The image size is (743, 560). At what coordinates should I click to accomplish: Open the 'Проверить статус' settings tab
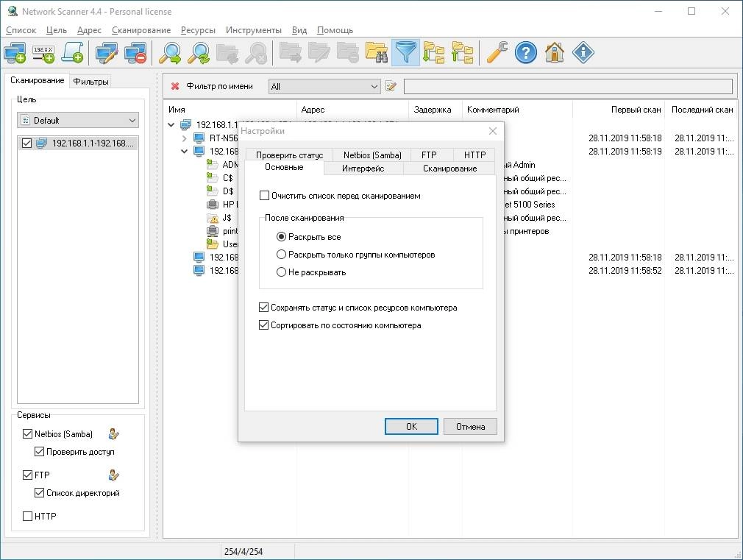[x=290, y=155]
